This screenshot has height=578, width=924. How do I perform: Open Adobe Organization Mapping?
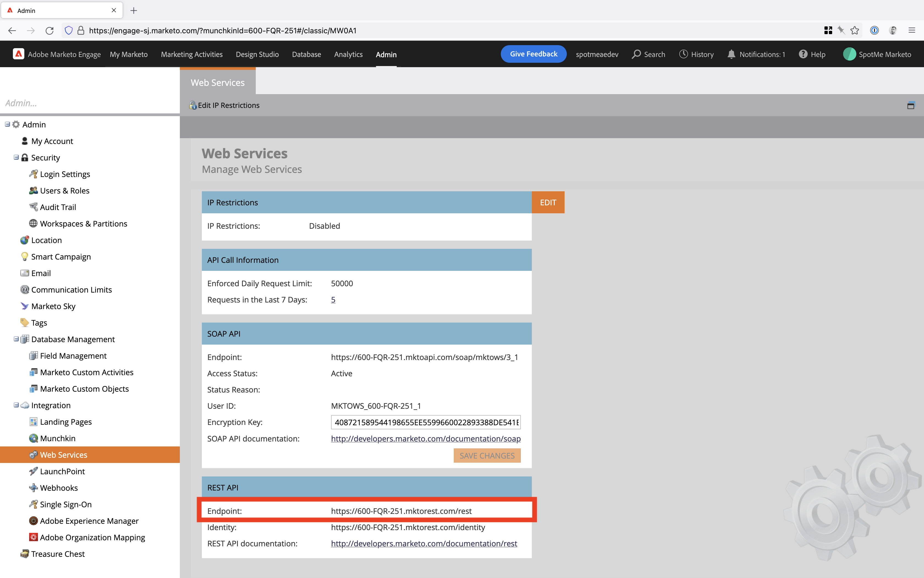pyautogui.click(x=92, y=537)
